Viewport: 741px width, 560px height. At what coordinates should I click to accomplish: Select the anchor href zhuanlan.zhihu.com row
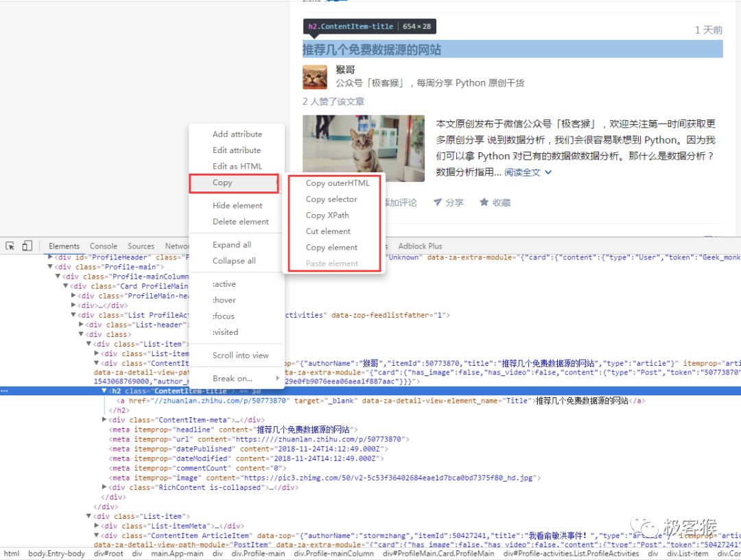coord(381,401)
